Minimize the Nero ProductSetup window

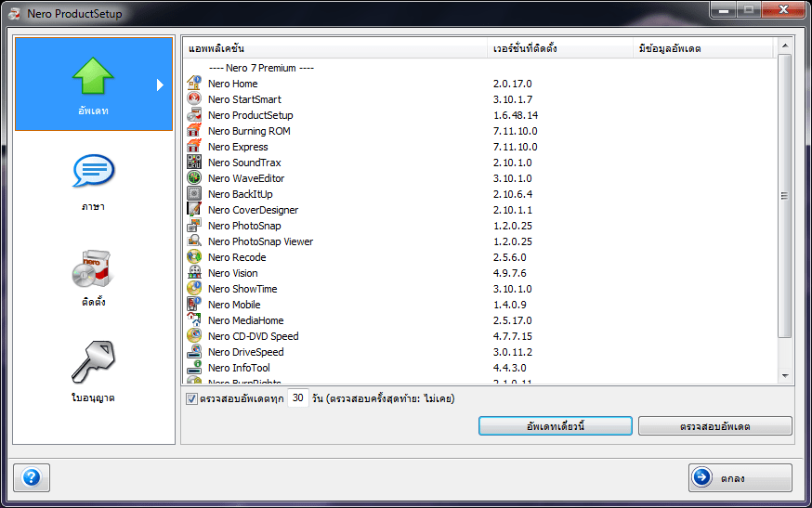click(724, 10)
